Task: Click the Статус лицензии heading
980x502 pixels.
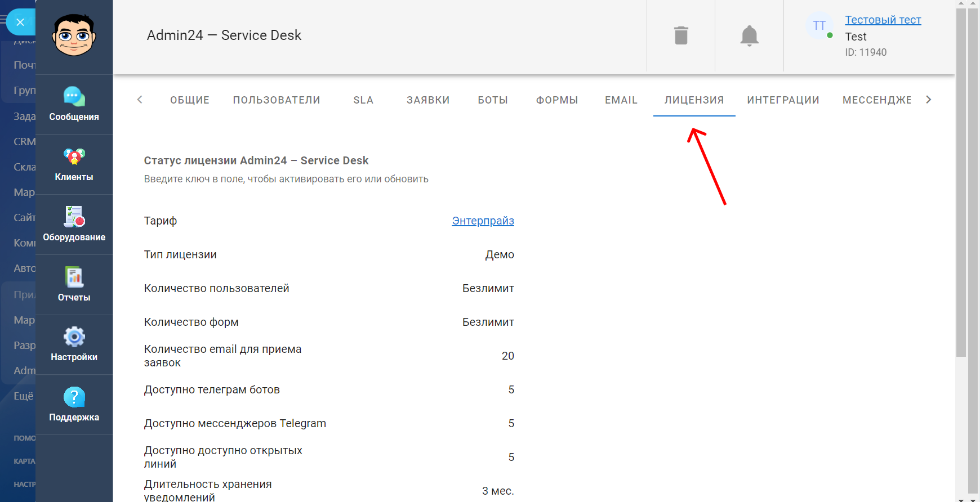Action: [256, 160]
